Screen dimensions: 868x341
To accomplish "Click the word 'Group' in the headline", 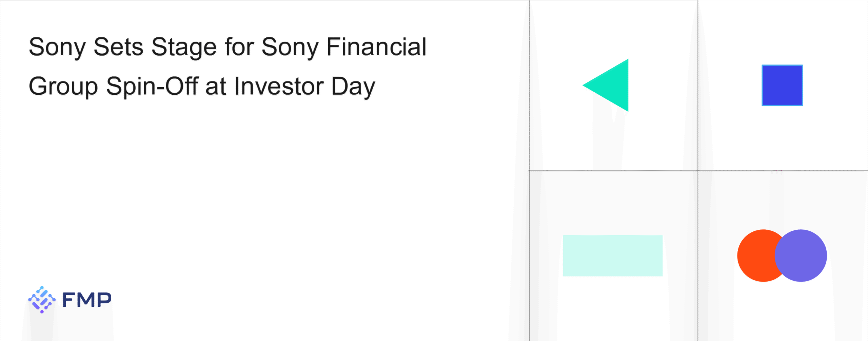I will pos(63,87).
